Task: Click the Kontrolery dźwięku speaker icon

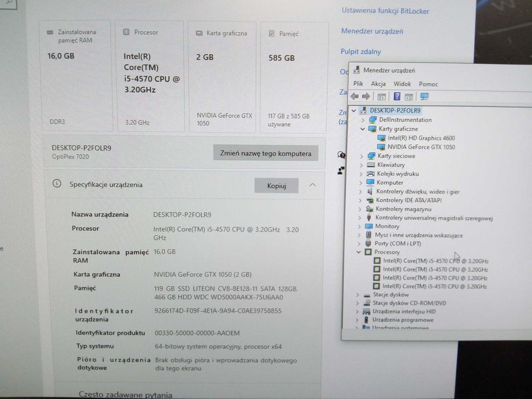Action: pyautogui.click(x=370, y=192)
